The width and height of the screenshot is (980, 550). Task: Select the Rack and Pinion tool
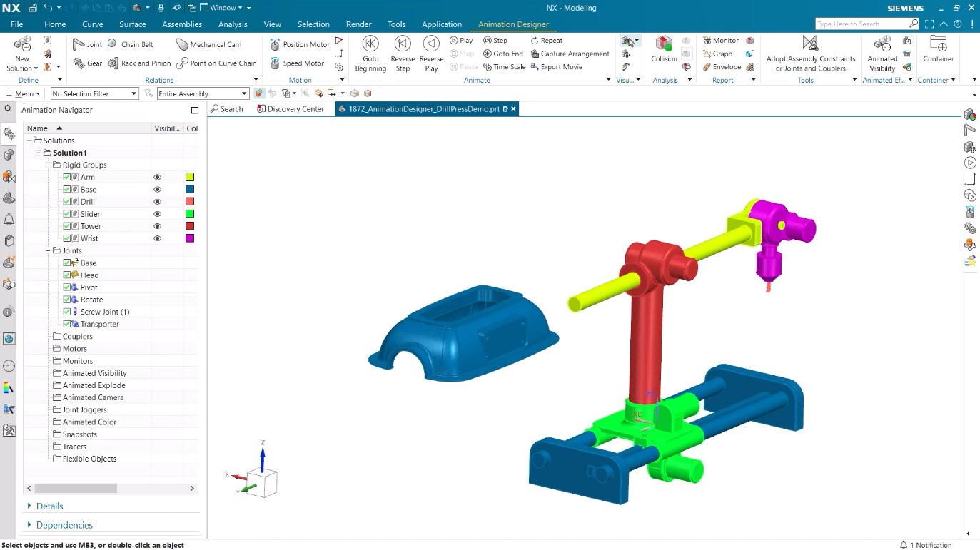coord(113,63)
